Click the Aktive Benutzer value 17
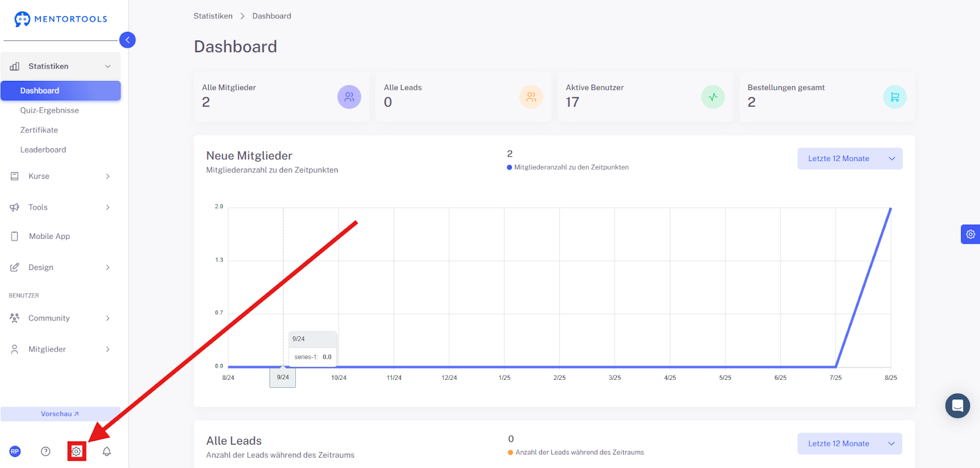 (x=573, y=102)
